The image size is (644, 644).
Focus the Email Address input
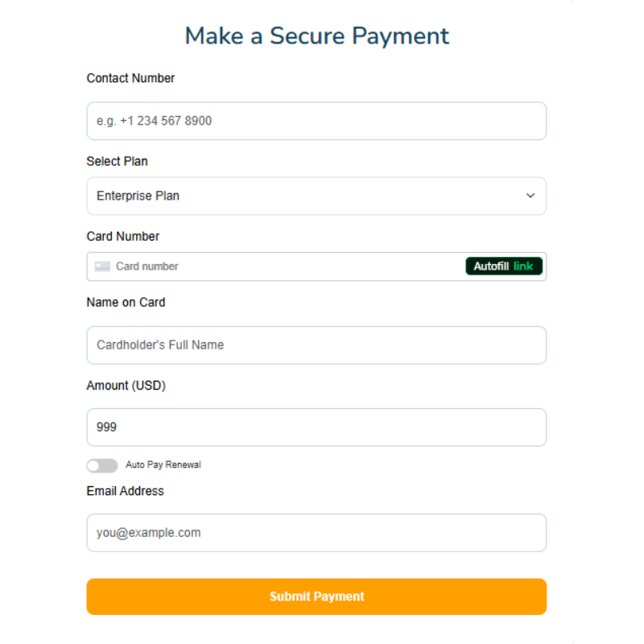316,532
